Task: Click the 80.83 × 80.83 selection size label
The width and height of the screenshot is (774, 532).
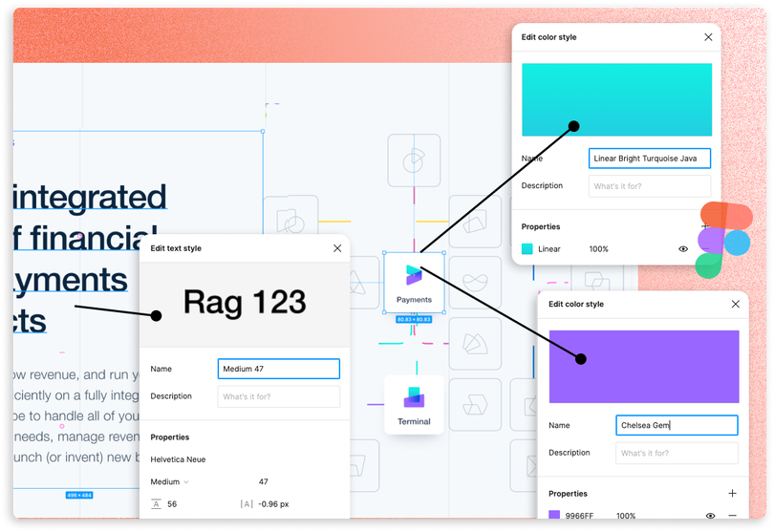Action: [414, 320]
